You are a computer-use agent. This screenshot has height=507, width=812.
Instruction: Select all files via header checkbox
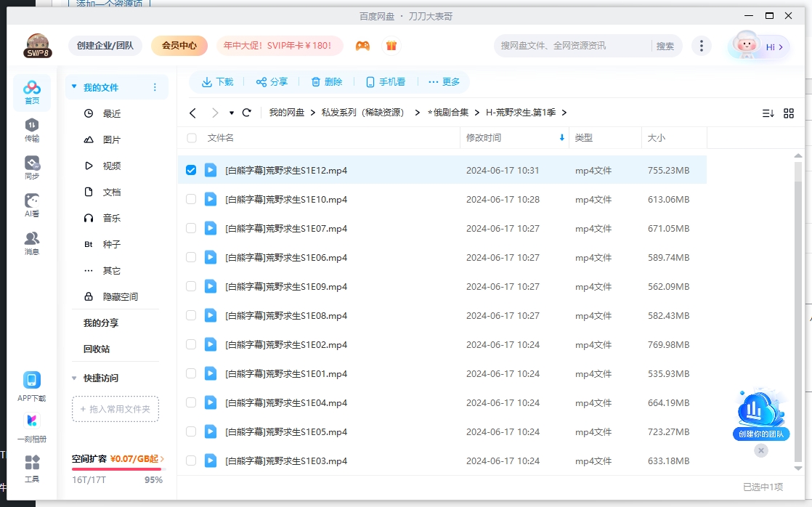[191, 137]
